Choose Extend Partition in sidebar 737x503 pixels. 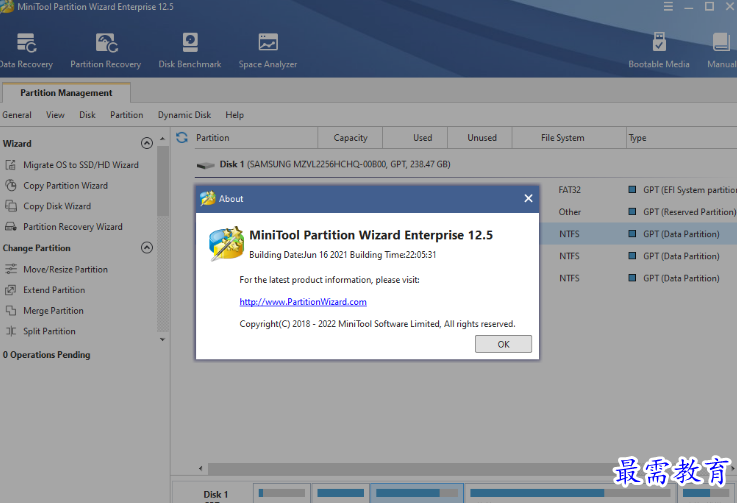click(x=54, y=290)
